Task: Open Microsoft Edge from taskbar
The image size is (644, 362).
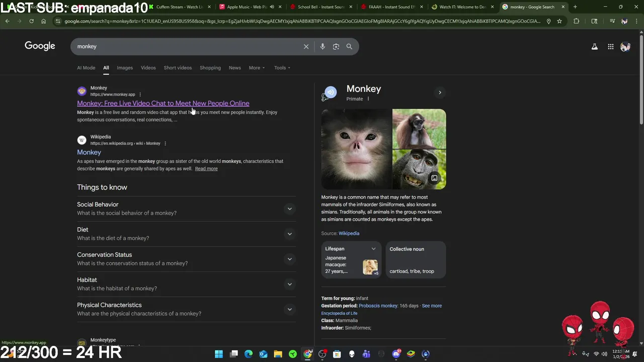Action: click(x=249, y=354)
